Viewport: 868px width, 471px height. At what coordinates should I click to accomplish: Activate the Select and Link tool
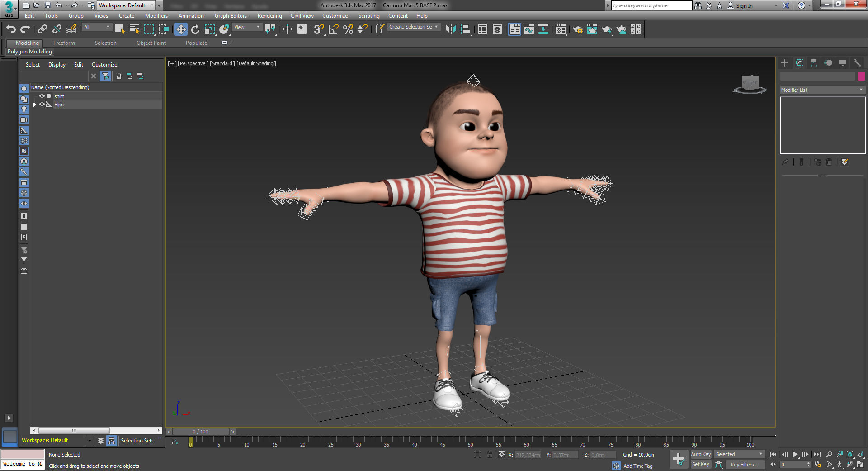pyautogui.click(x=42, y=29)
